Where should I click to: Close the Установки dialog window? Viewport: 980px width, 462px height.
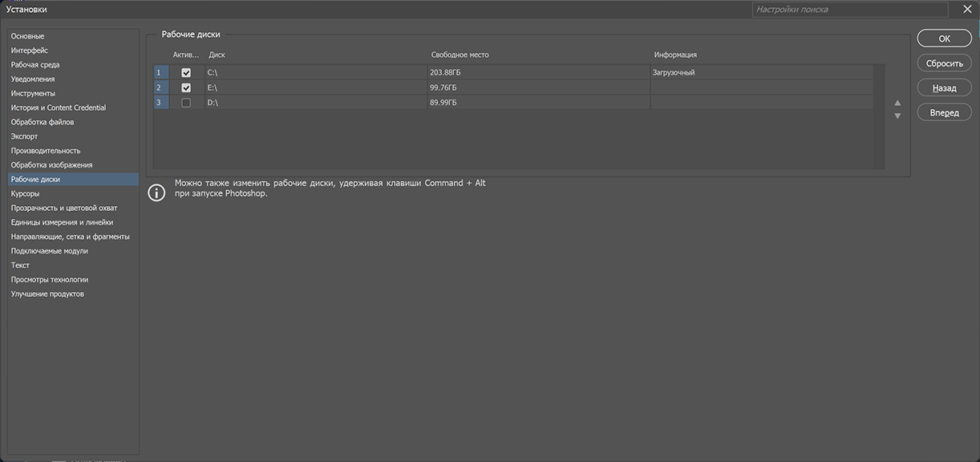pyautogui.click(x=966, y=9)
